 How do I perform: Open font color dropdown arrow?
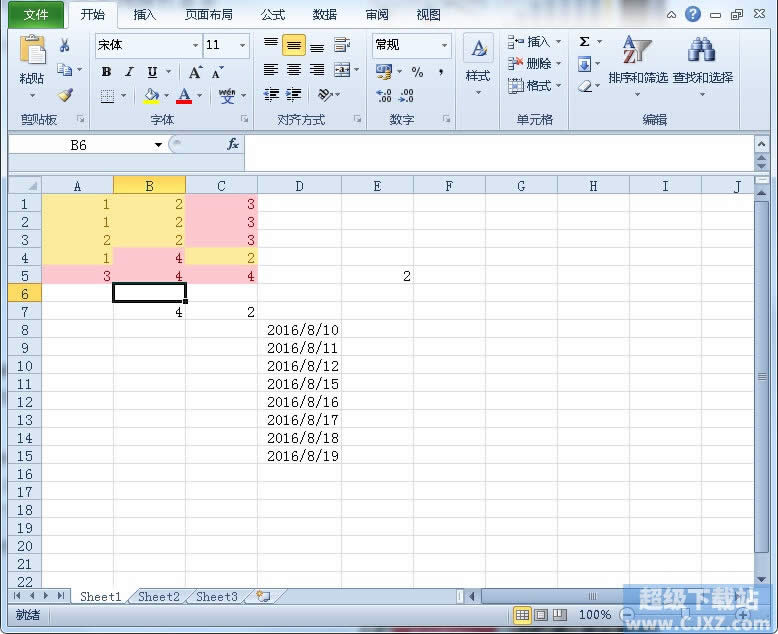pyautogui.click(x=199, y=95)
